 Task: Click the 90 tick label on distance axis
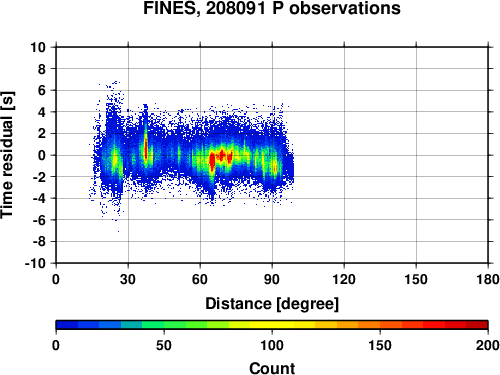click(x=272, y=279)
